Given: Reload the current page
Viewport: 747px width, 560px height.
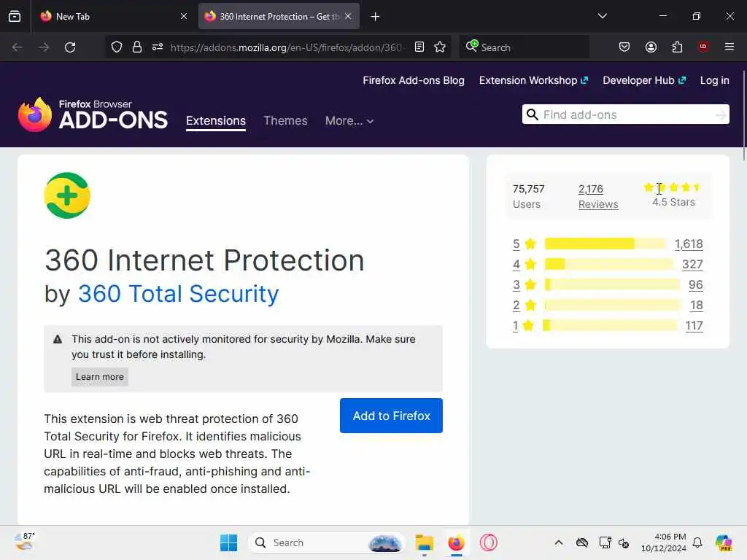Looking at the screenshot, I should (70, 47).
